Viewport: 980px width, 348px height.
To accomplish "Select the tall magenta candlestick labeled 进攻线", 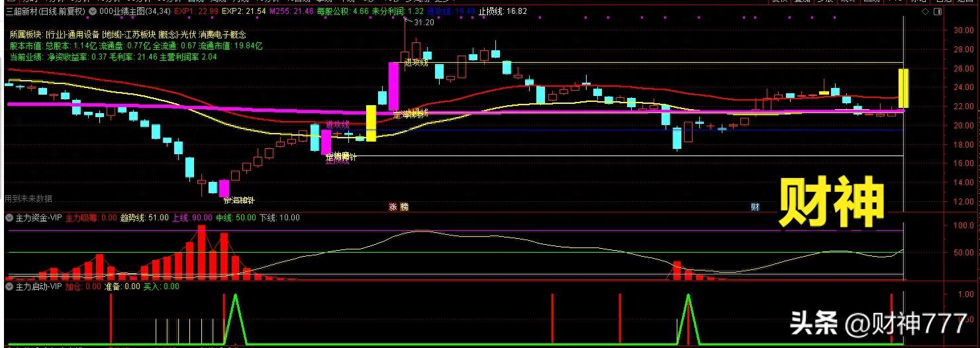I will (x=393, y=86).
